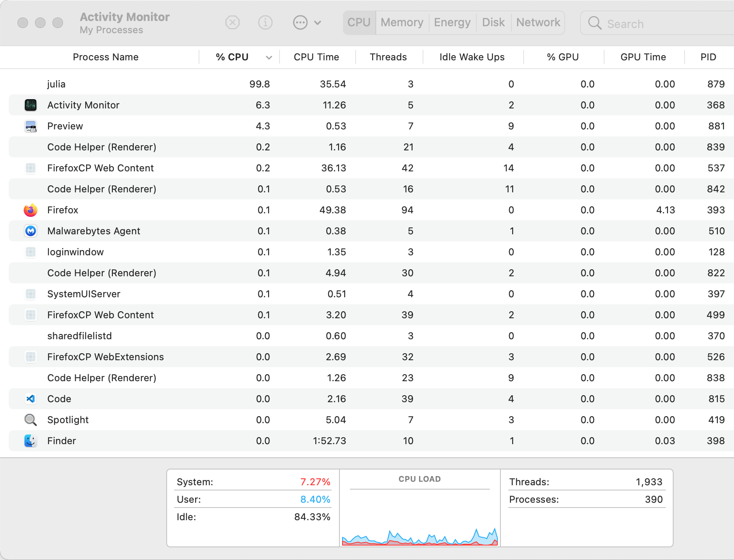Click the stop process (X) icon
Screen dimensions: 734x560
pyautogui.click(x=232, y=22)
